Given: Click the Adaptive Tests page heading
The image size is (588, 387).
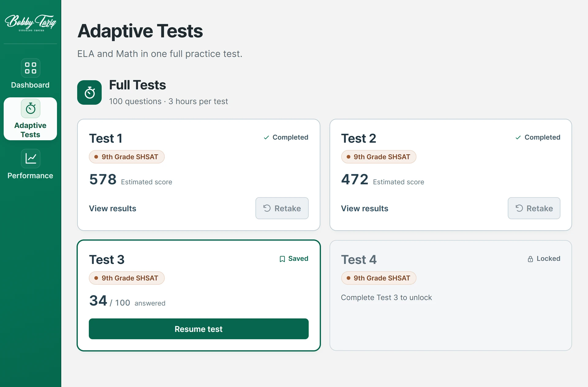Looking at the screenshot, I should tap(140, 31).
